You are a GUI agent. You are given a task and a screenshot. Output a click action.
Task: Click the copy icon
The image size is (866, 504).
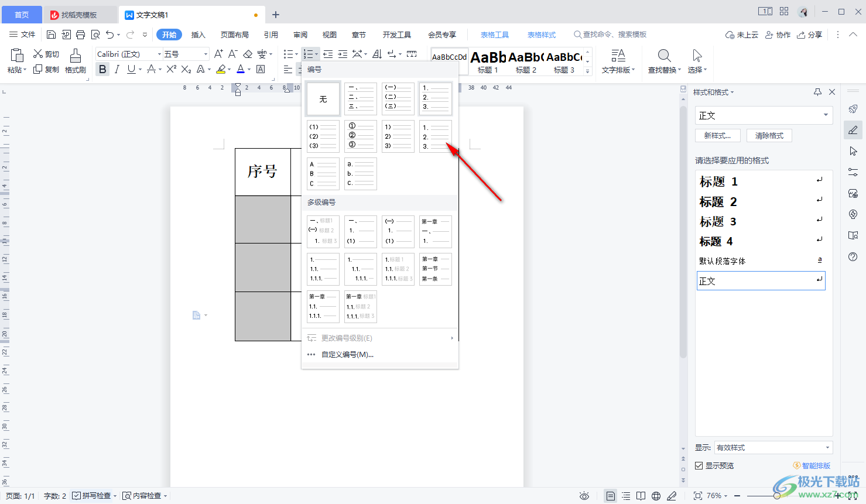point(38,69)
